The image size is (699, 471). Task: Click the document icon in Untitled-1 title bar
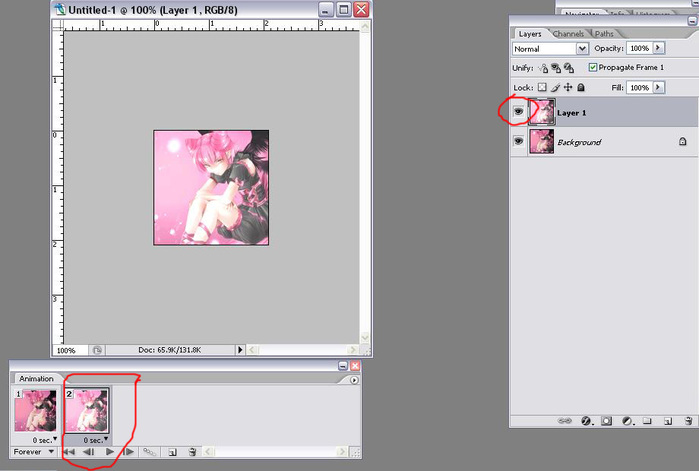tap(59, 9)
